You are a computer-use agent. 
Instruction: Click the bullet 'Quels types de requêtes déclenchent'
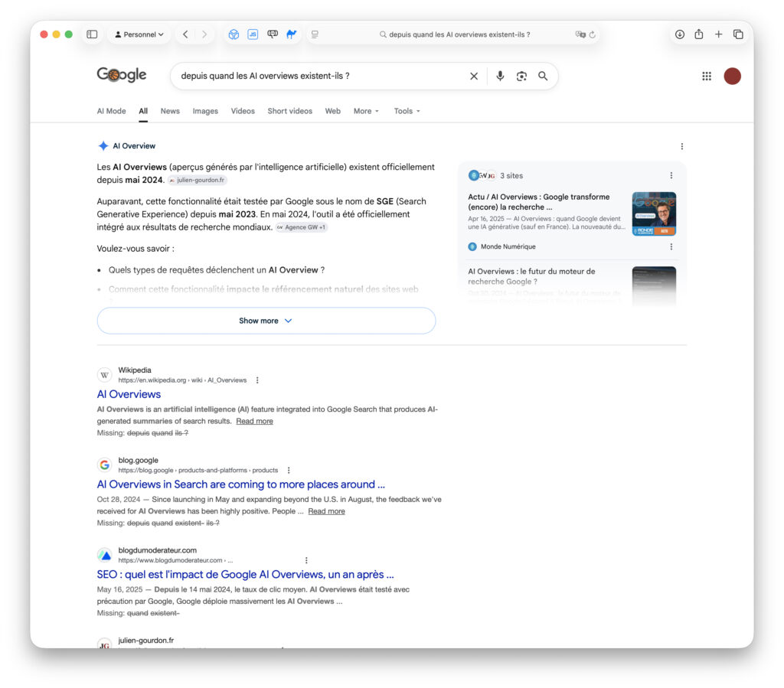coord(217,270)
